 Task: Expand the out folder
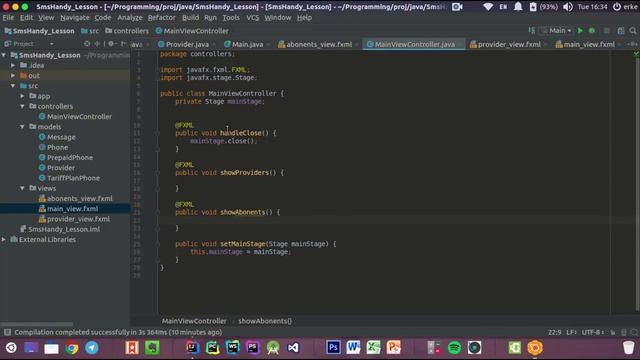[13, 76]
